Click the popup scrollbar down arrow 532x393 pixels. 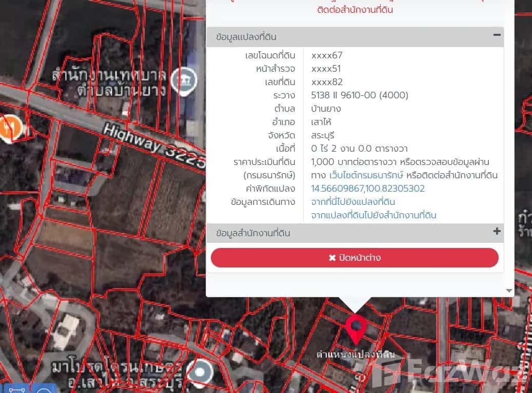[x=508, y=291]
